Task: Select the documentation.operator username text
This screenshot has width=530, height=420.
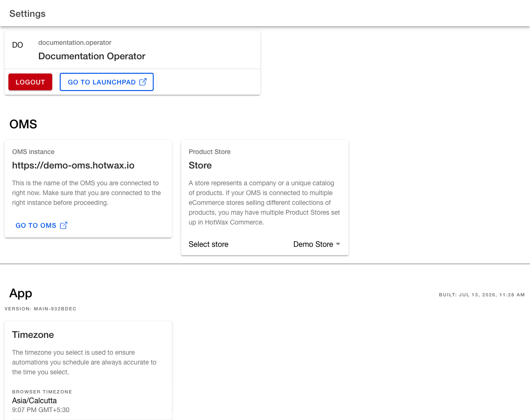Action: point(75,42)
